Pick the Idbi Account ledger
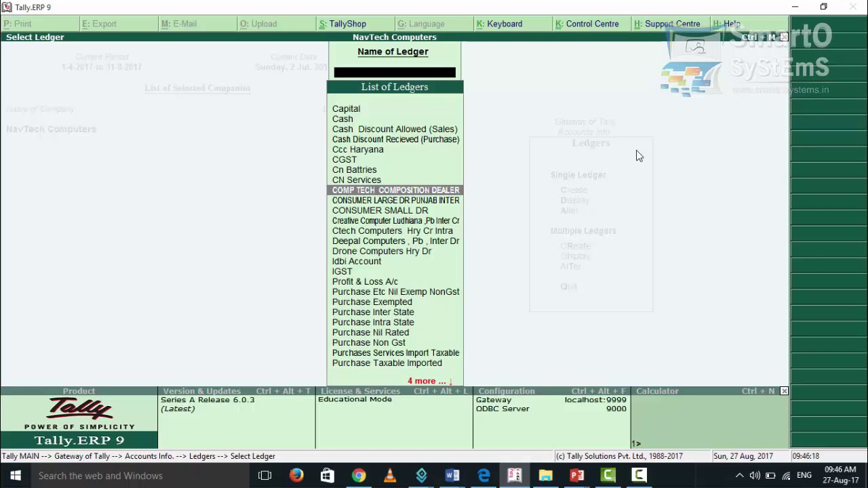Screen dimensions: 868x488 pos(357,261)
